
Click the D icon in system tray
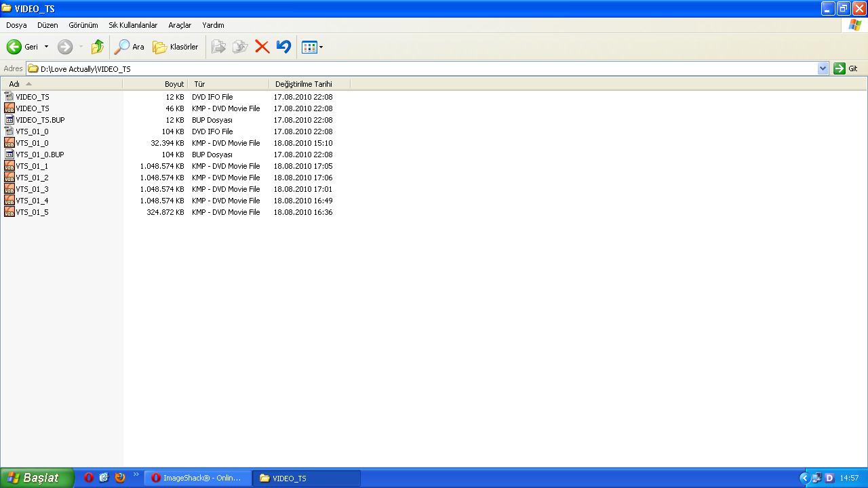tap(829, 478)
